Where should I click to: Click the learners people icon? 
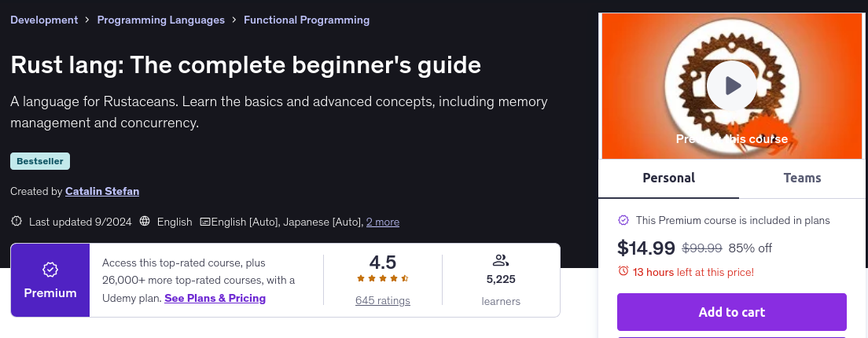[501, 260]
